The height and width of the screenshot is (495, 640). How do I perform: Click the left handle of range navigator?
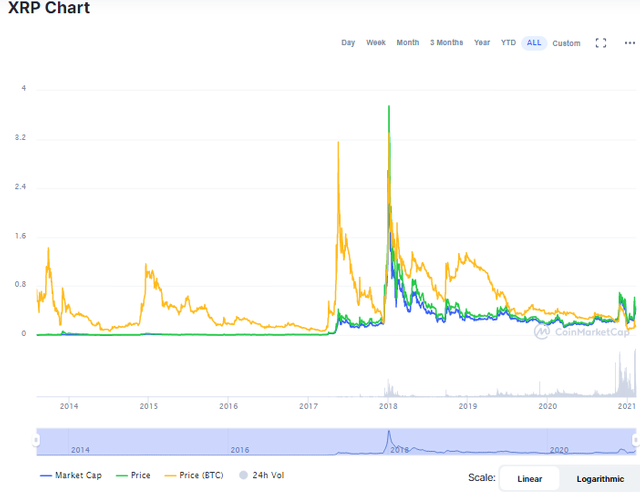click(36, 440)
